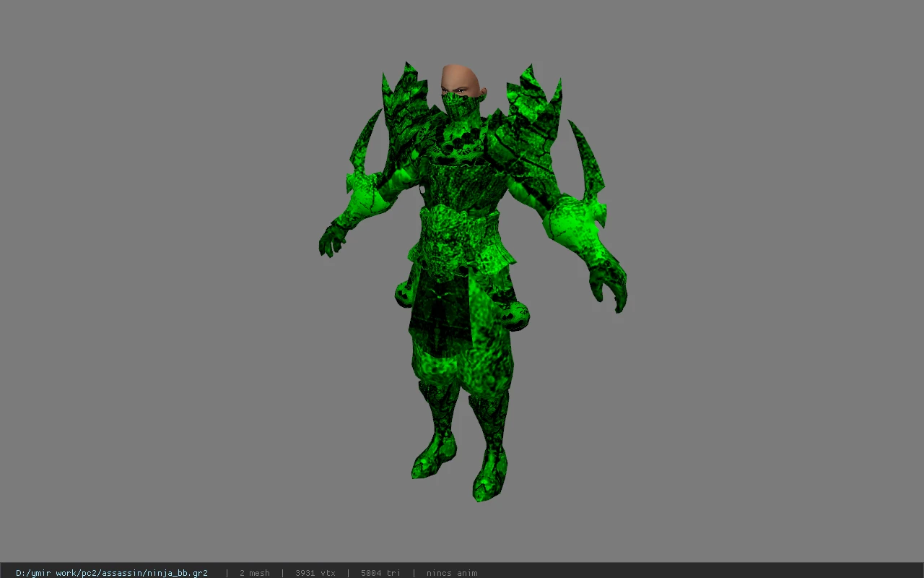Click the file path ninja_bb.gr2 in status bar
This screenshot has width=924, height=578.
(x=112, y=573)
